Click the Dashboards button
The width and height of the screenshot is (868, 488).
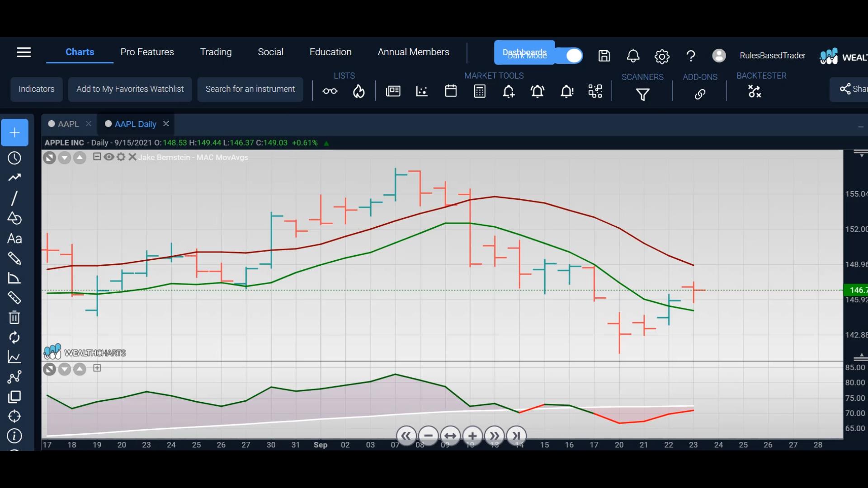(x=524, y=53)
